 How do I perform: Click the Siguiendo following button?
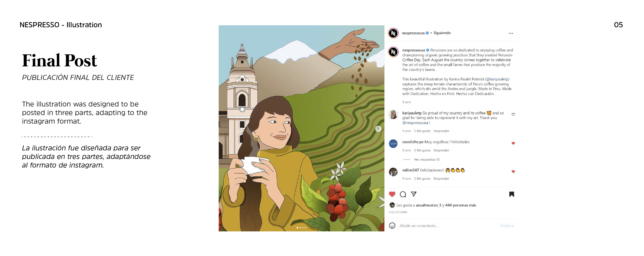pos(442,33)
